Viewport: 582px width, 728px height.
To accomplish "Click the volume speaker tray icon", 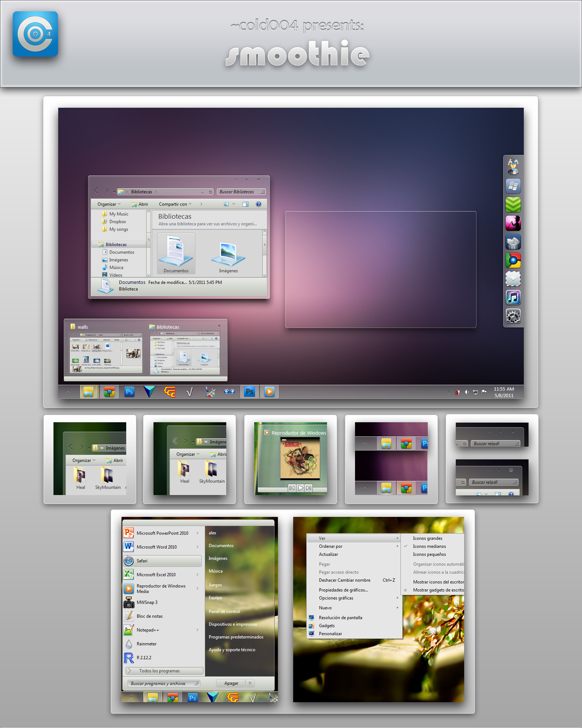I will point(466,392).
